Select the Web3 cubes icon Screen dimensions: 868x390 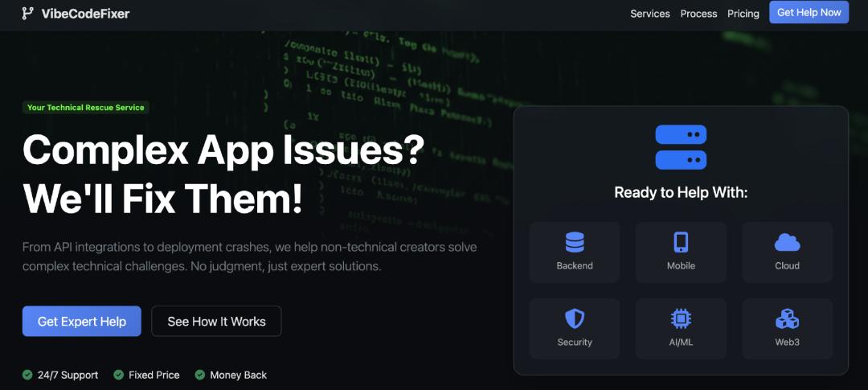(x=787, y=318)
